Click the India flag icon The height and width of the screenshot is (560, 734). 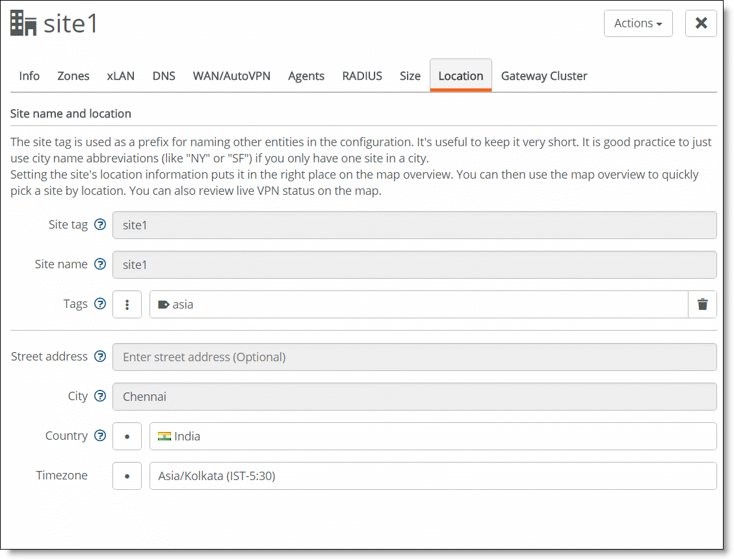pos(164,437)
